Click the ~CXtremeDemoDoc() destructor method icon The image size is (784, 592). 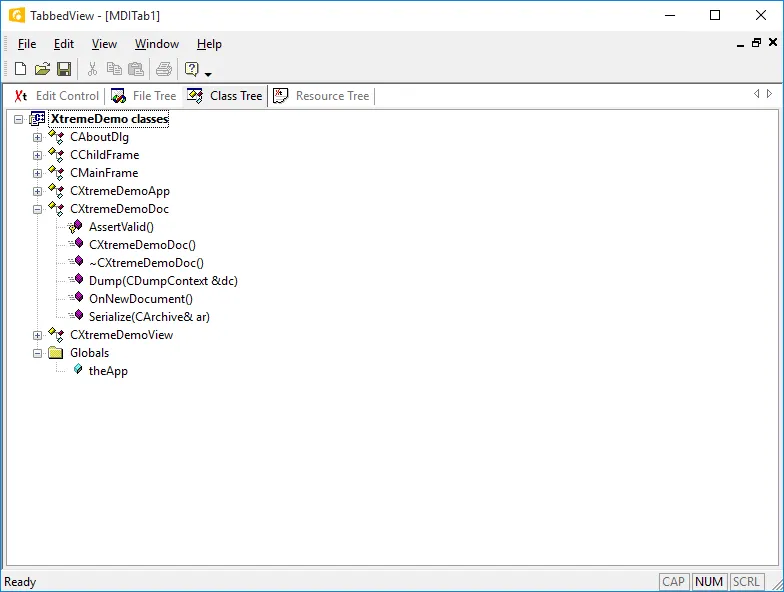click(x=76, y=262)
